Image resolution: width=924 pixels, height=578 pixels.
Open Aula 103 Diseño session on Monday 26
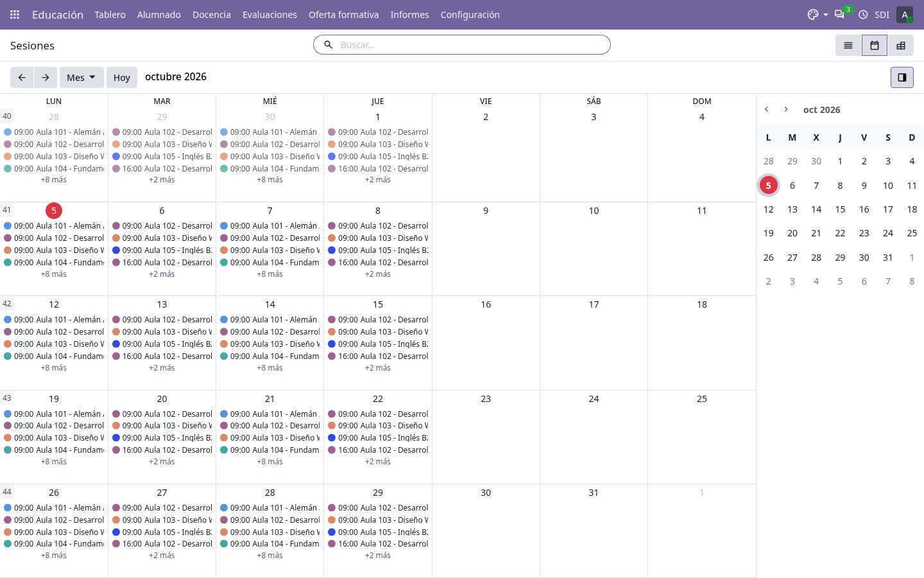click(x=54, y=532)
